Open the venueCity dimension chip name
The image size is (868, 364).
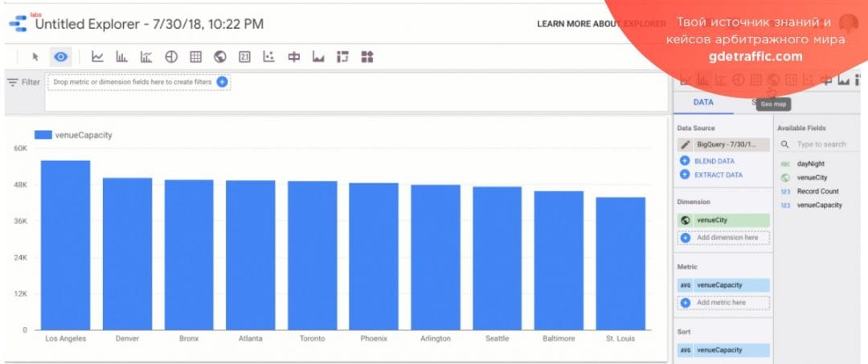point(712,220)
